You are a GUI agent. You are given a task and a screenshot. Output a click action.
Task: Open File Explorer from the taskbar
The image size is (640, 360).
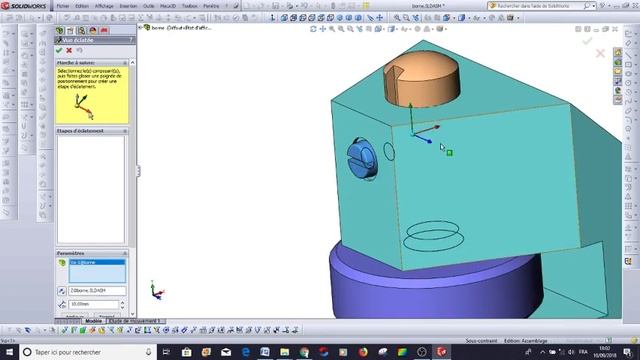(284, 352)
